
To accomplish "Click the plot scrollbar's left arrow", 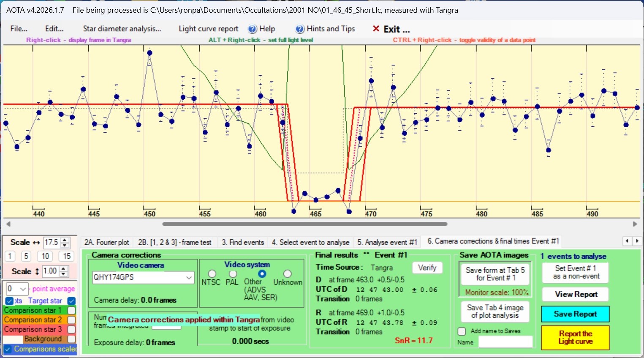I will pyautogui.click(x=8, y=224).
